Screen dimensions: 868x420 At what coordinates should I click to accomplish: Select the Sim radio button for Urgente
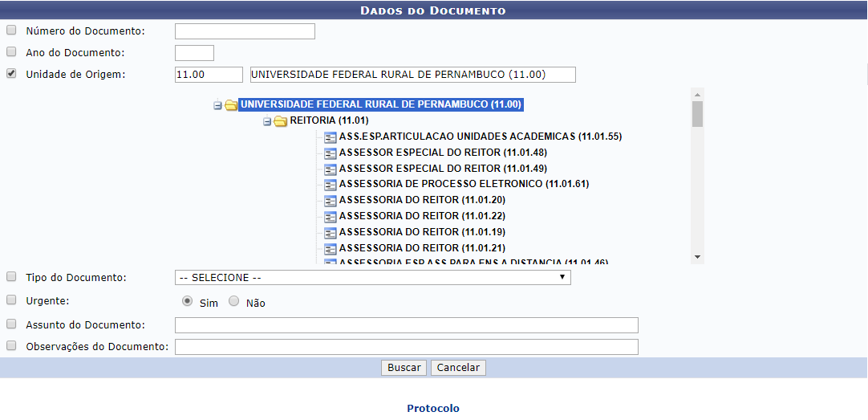pos(188,301)
